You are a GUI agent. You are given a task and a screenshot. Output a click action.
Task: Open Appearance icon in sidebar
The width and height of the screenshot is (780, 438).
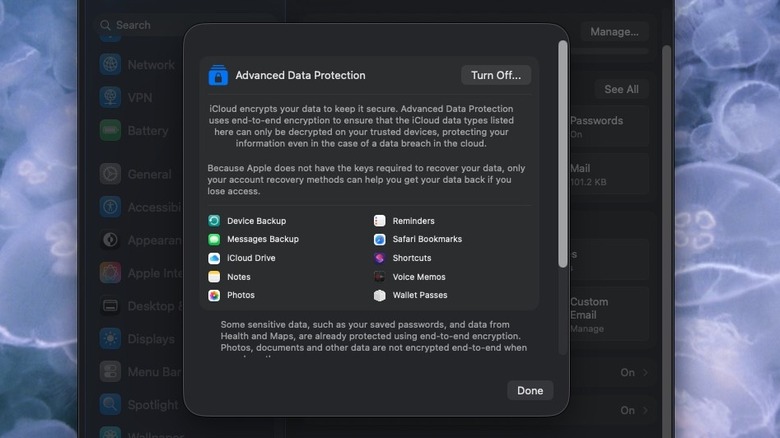point(110,240)
